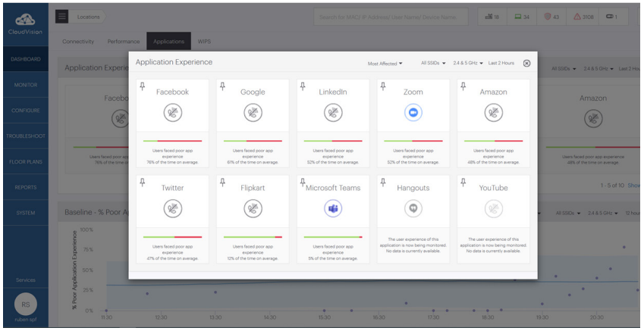
Task: Click the shield security count 43
Action: pyautogui.click(x=551, y=17)
